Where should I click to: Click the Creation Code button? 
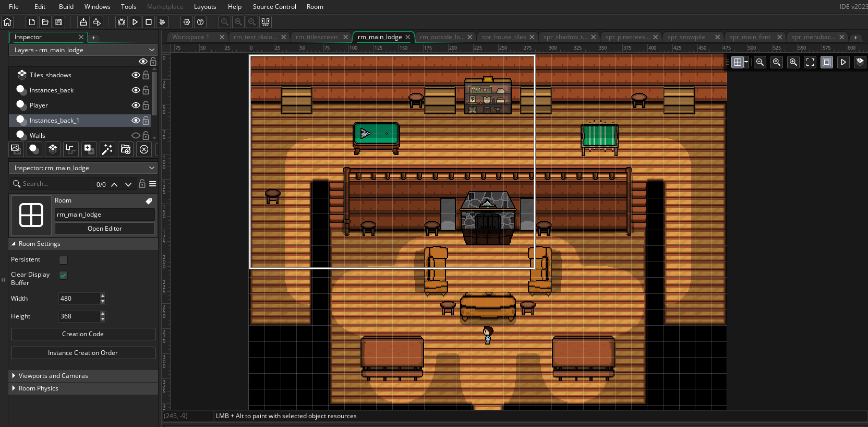(x=83, y=334)
